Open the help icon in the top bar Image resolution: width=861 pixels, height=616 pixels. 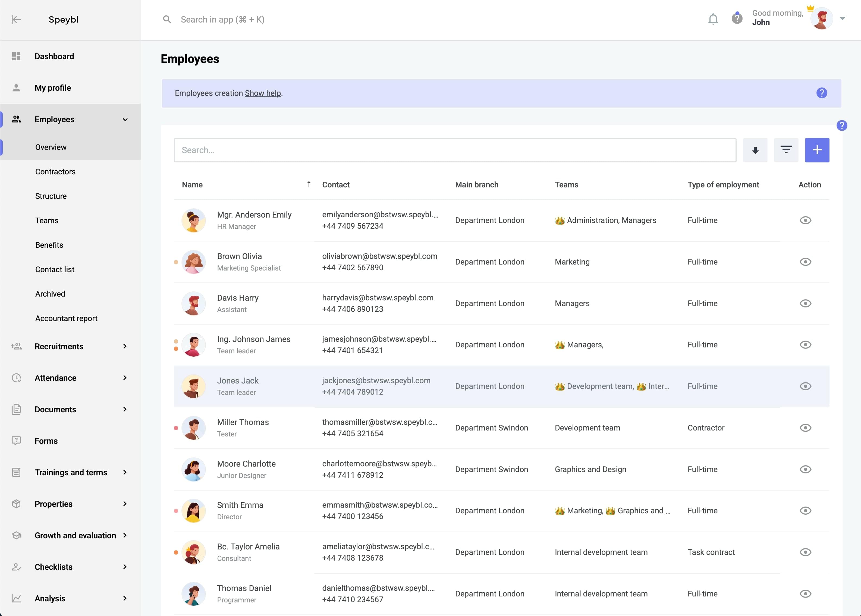pos(737,18)
